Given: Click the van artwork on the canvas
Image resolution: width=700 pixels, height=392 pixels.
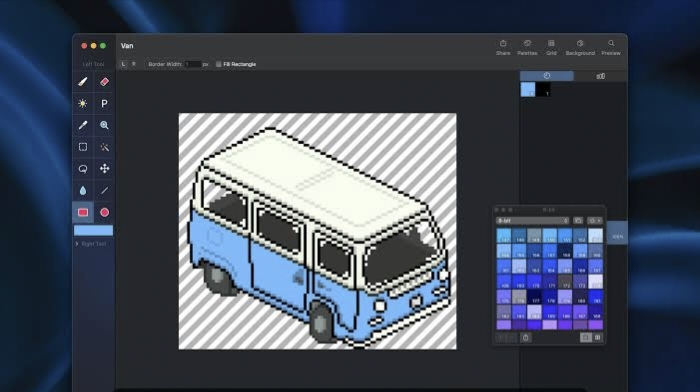Looking at the screenshot, I should (318, 237).
